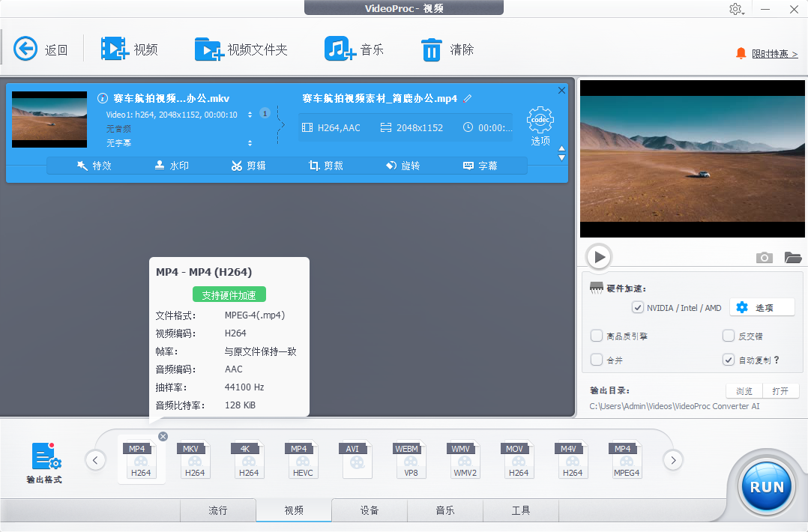Switch to the 工具 toolbox tab
This screenshot has width=808, height=532.
520,510
